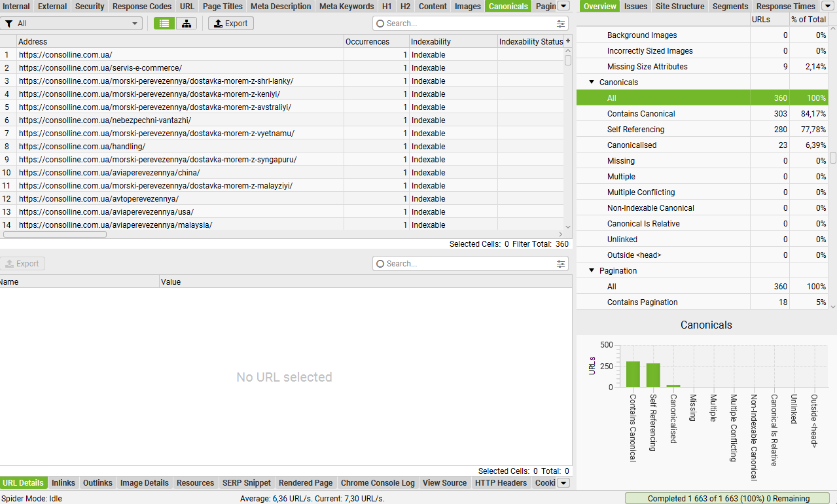The height and width of the screenshot is (504, 837).
Task: Open the Image Details bottom tab
Action: point(145,483)
